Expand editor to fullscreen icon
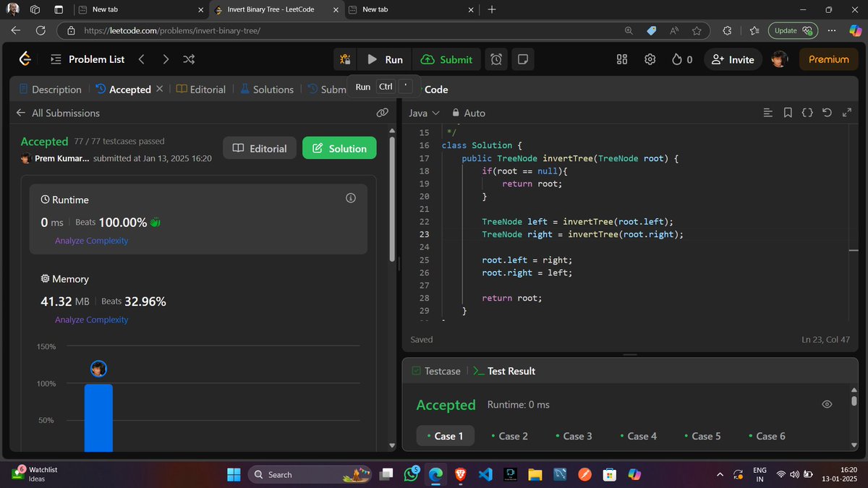The width and height of the screenshot is (868, 488). tap(847, 113)
